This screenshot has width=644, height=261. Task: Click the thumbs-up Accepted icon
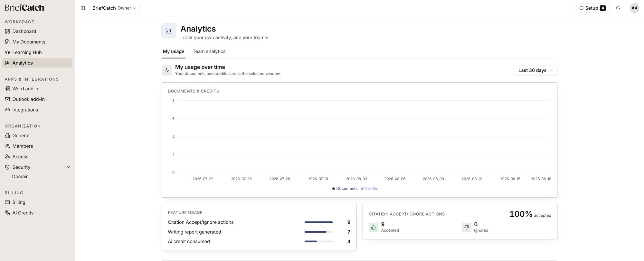tap(374, 227)
